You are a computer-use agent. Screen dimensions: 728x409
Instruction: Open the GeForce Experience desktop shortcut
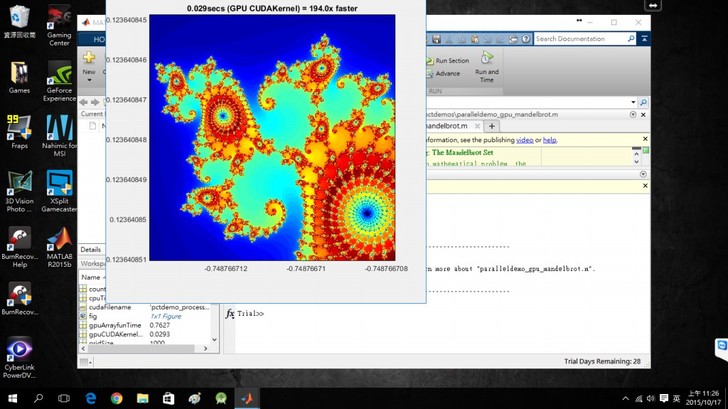[x=60, y=73]
